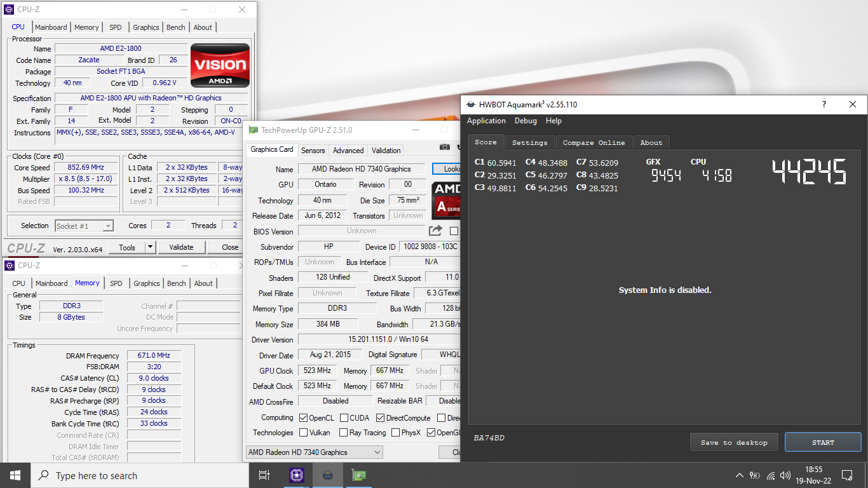Open the Socket #1 selection dropdown
Image resolution: width=868 pixels, height=488 pixels.
click(x=85, y=226)
